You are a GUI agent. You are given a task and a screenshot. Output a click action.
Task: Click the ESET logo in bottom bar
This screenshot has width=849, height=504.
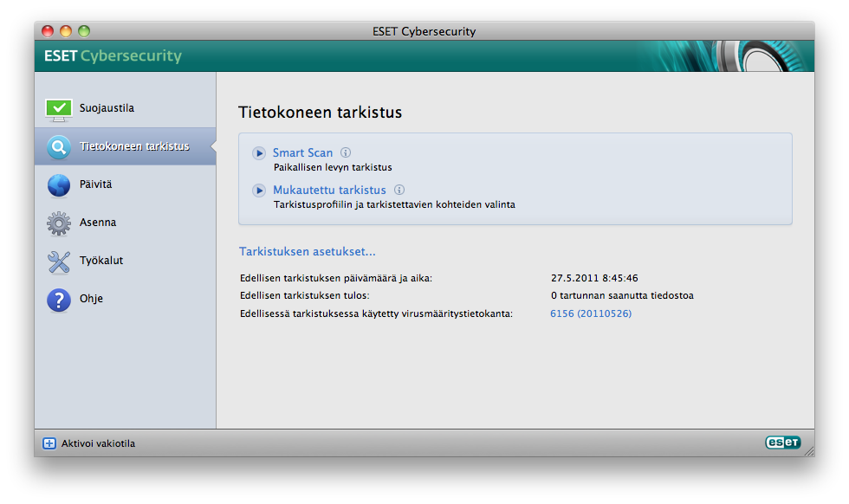tap(783, 443)
